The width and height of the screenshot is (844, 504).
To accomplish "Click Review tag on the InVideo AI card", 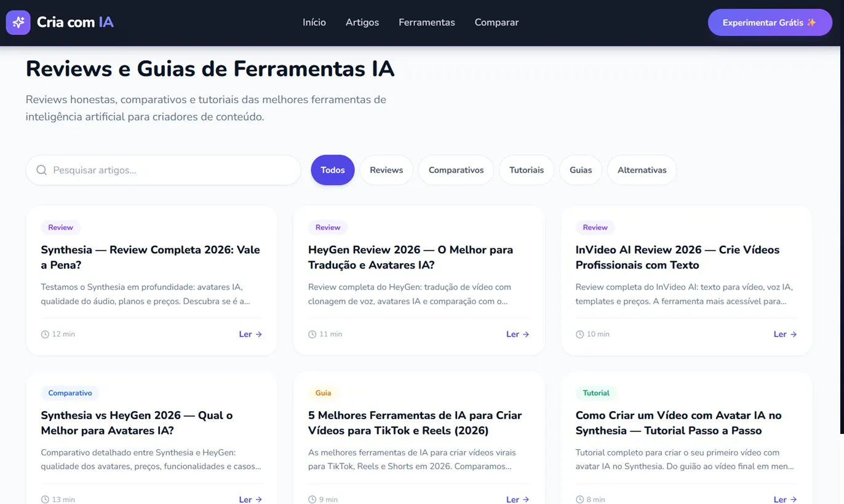I will coord(595,227).
